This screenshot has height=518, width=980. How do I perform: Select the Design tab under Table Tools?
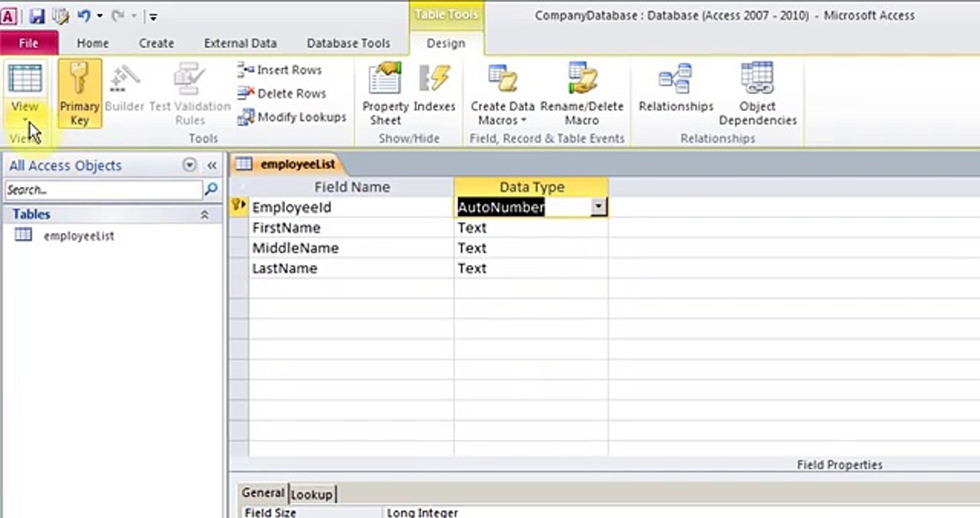(446, 43)
